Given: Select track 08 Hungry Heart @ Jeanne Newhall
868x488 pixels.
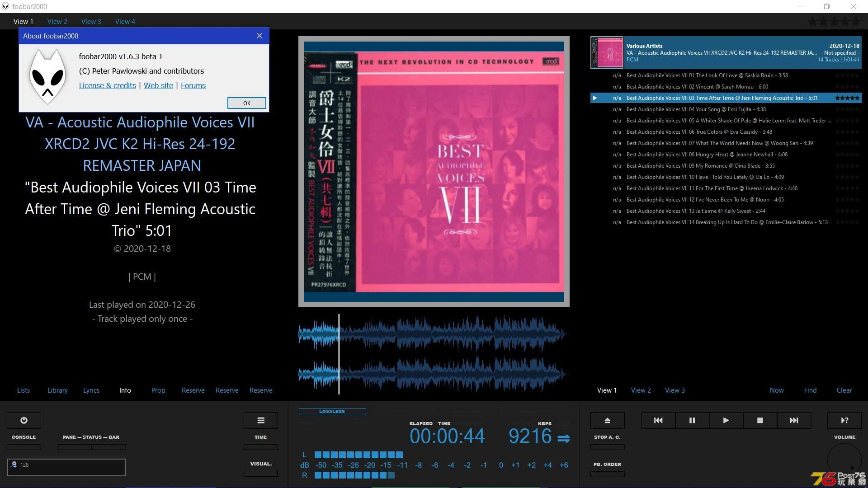Looking at the screenshot, I should click(726, 155).
